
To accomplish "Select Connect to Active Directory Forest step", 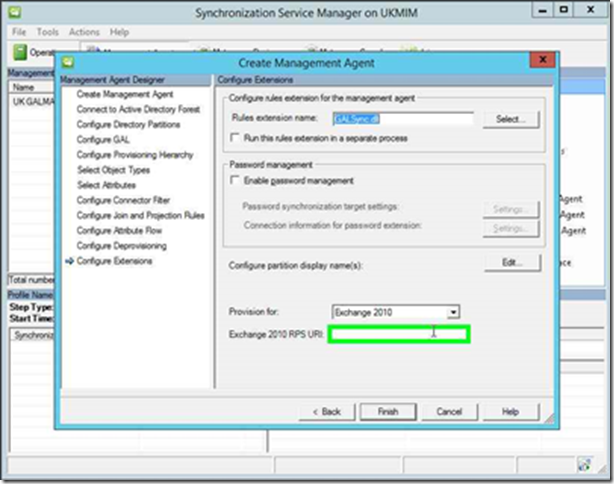I will coord(138,109).
